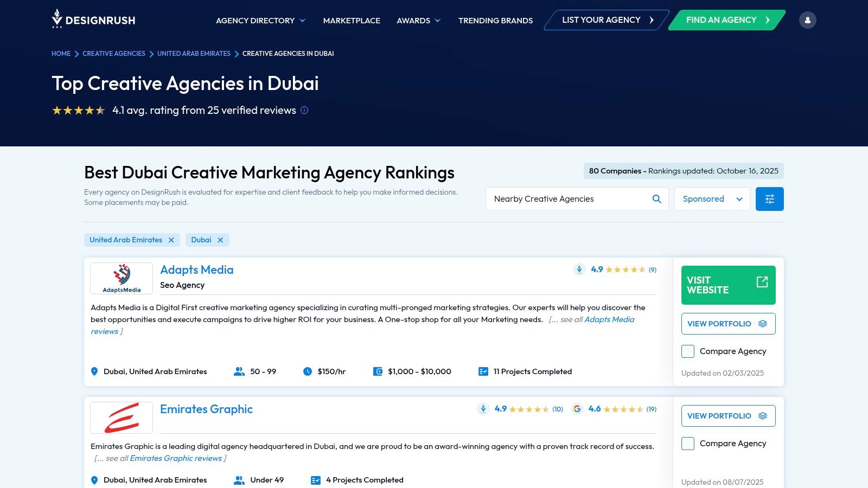This screenshot has height=488, width=868.
Task: Expand the Awards menu
Action: click(418, 21)
